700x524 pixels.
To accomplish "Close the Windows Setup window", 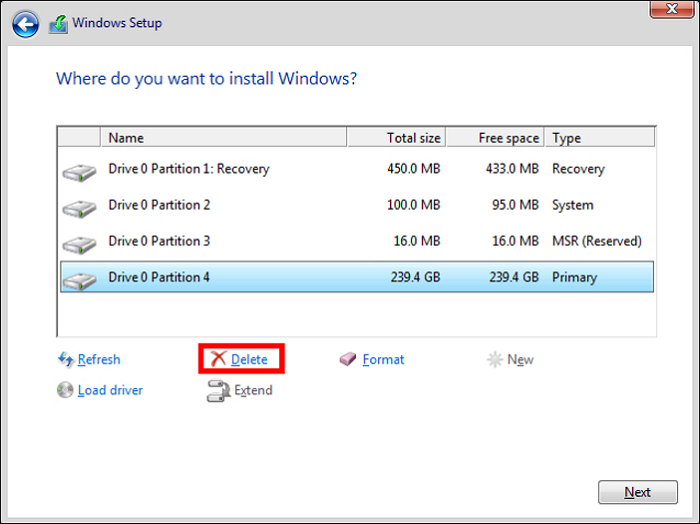I will click(671, 8).
